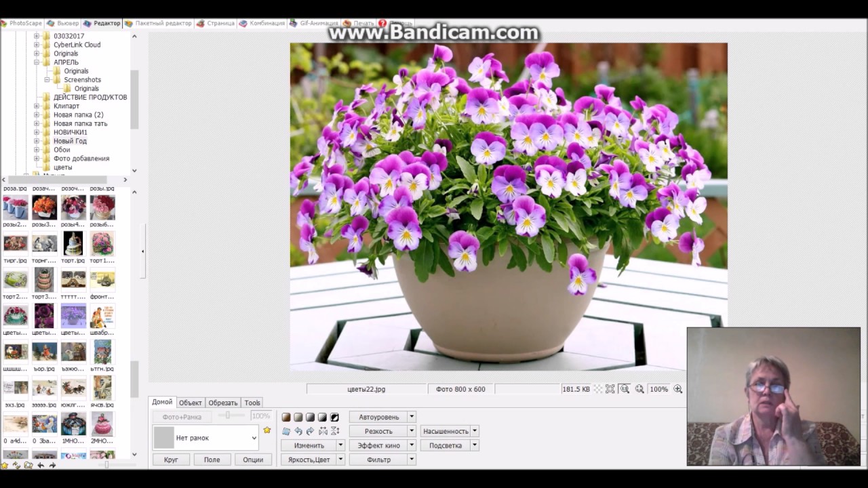Open favorites star below the thumbnail list
Screen dimensions: 868x488
coord(5,465)
